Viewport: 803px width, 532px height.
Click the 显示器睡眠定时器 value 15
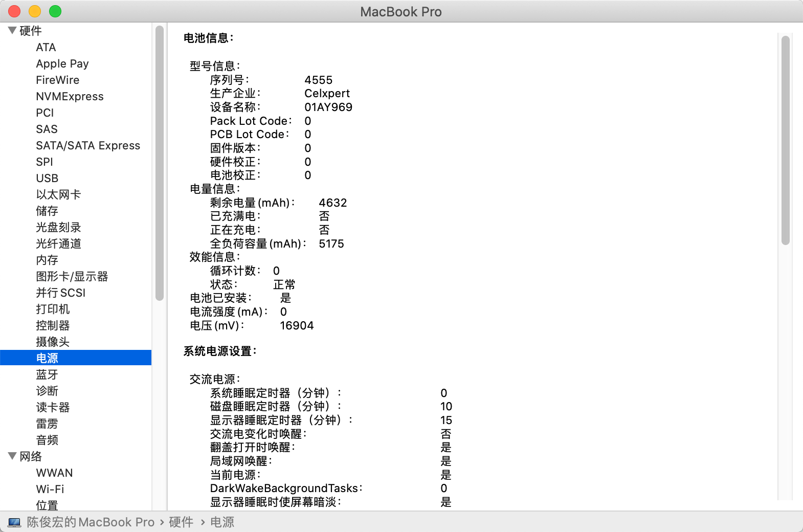pos(447,420)
